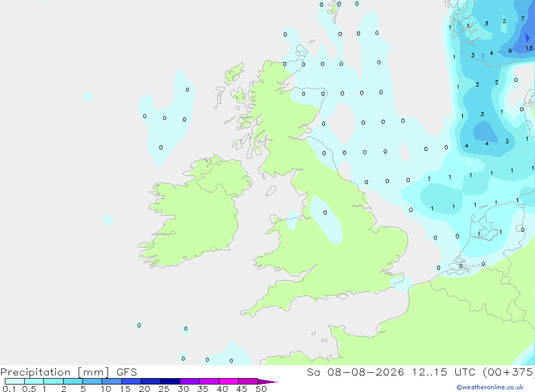Click the legend label '45'
This screenshot has height=392, width=535.
242,389
